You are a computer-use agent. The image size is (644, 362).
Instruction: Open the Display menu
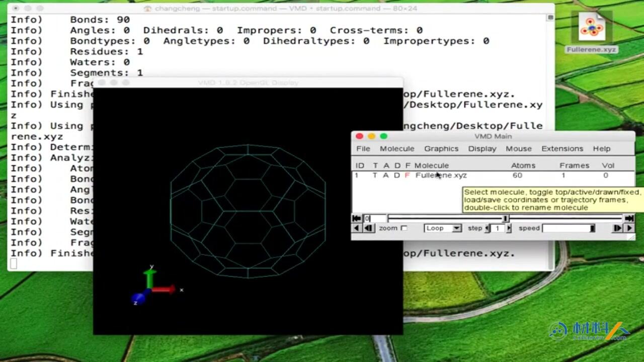pyautogui.click(x=482, y=149)
